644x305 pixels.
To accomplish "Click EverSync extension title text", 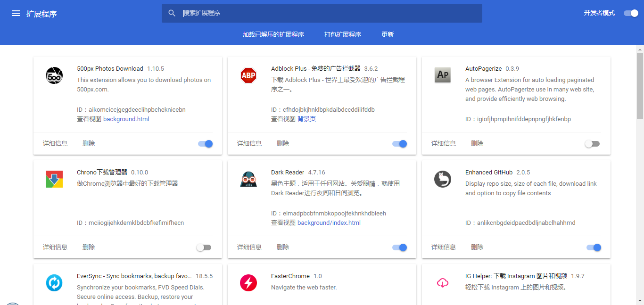I will click(134, 276).
